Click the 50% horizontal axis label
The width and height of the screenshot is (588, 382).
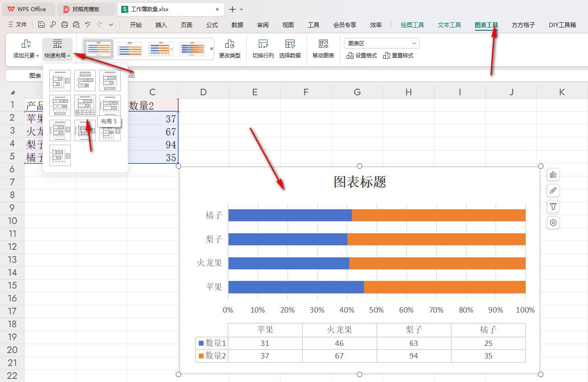coord(376,310)
